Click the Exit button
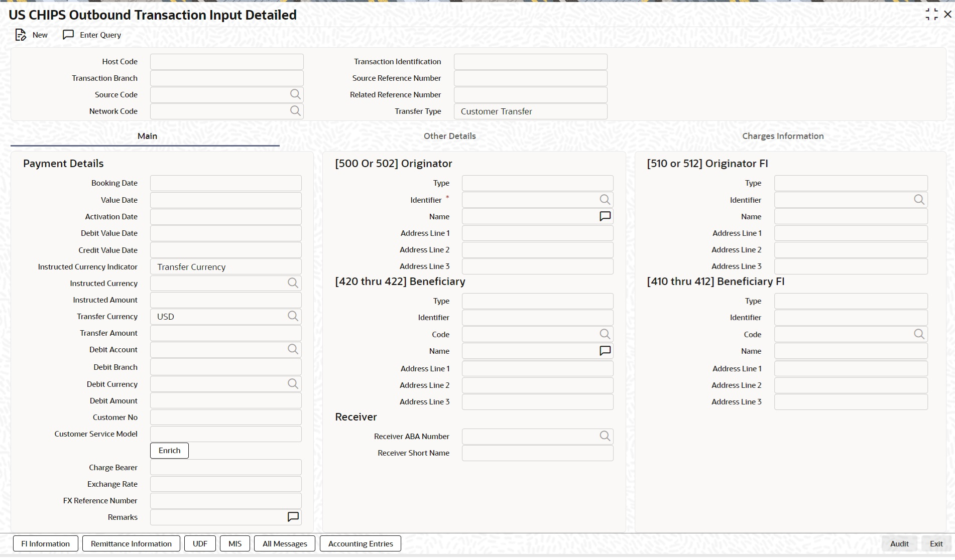This screenshot has height=560, width=955. click(936, 544)
